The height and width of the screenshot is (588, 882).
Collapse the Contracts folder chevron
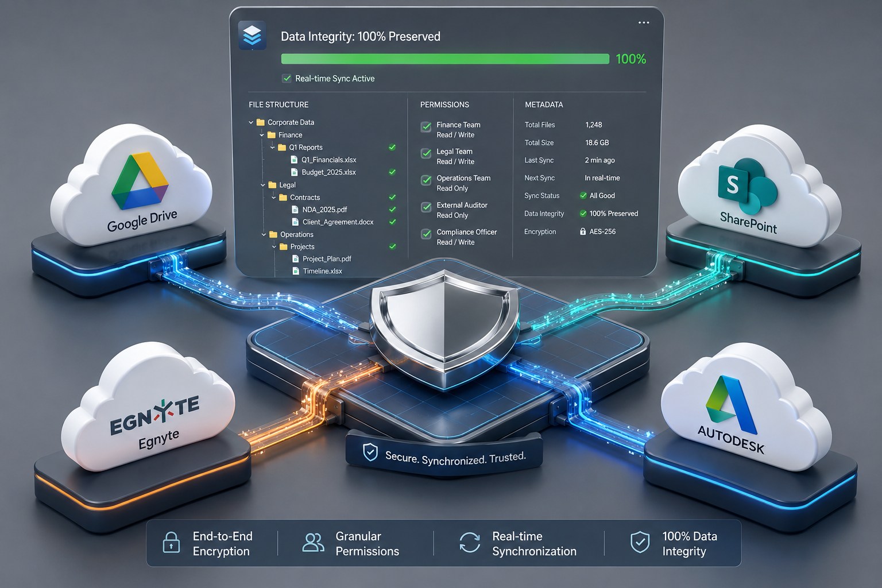coord(274,198)
